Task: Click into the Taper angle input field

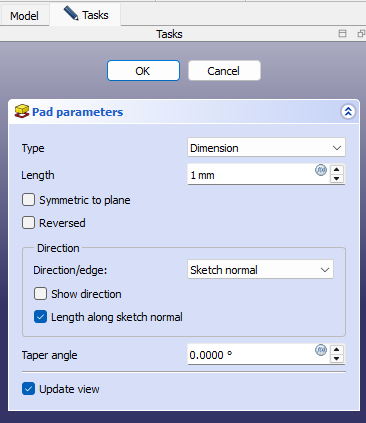Action: tap(252, 355)
